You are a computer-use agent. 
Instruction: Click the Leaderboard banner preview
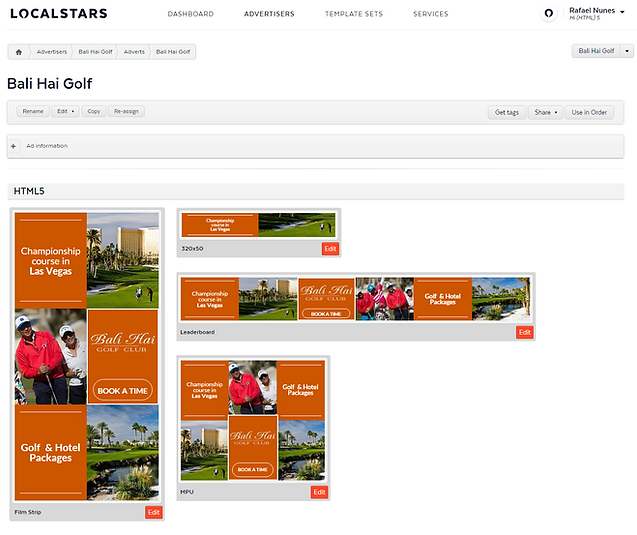(x=355, y=299)
